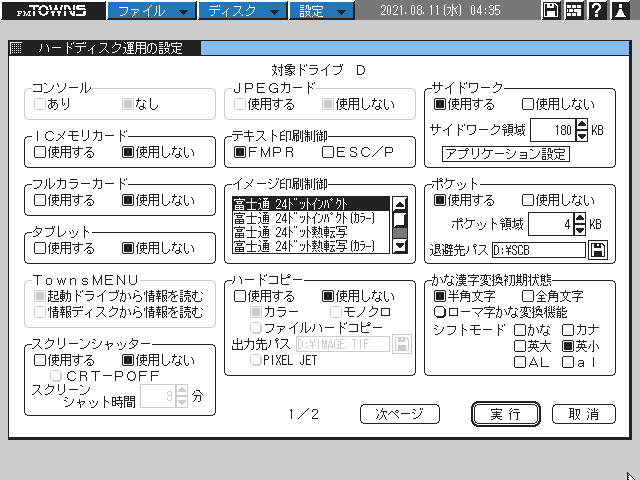Click the 実行 button
640x480 pixels.
tap(506, 414)
